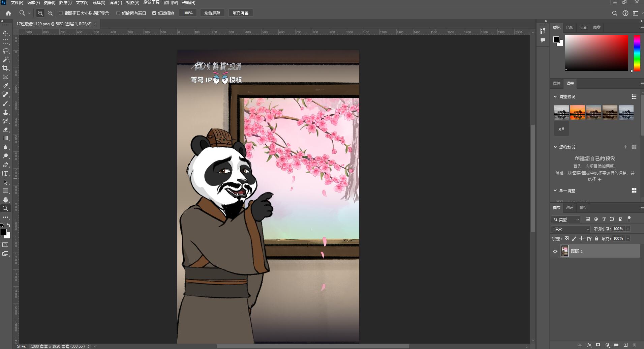Select the Eyedropper tool
The width and height of the screenshot is (644, 349).
(x=5, y=86)
